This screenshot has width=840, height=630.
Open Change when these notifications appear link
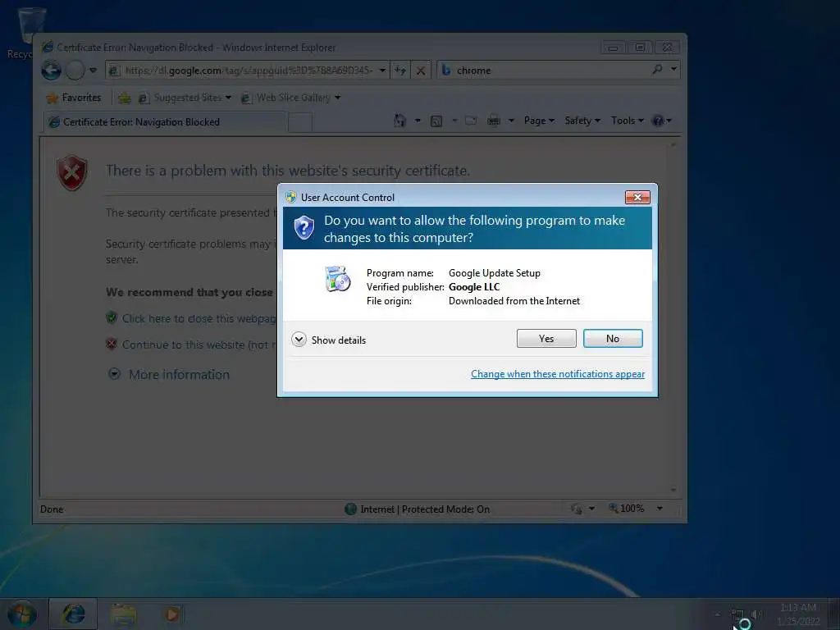click(x=558, y=374)
